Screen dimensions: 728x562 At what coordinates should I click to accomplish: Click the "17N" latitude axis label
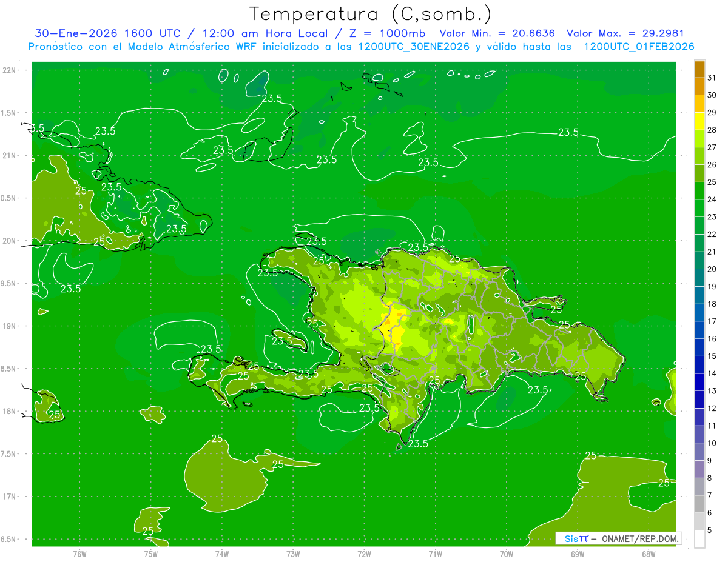tap(9, 497)
